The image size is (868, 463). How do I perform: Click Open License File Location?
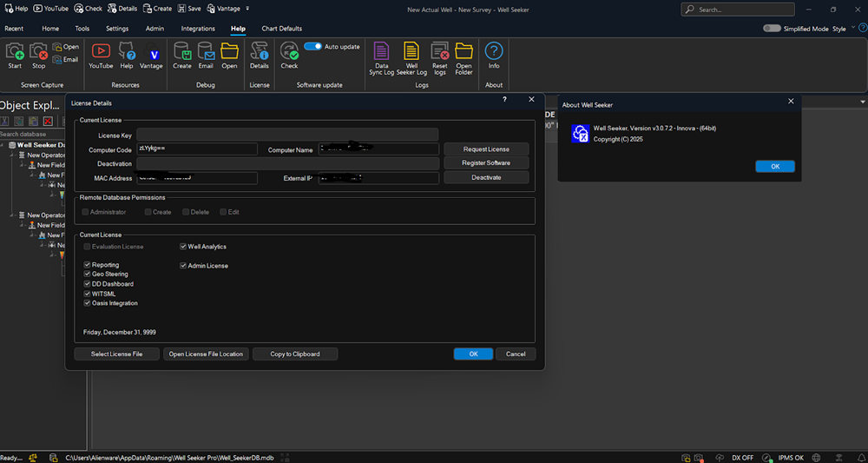pyautogui.click(x=206, y=354)
